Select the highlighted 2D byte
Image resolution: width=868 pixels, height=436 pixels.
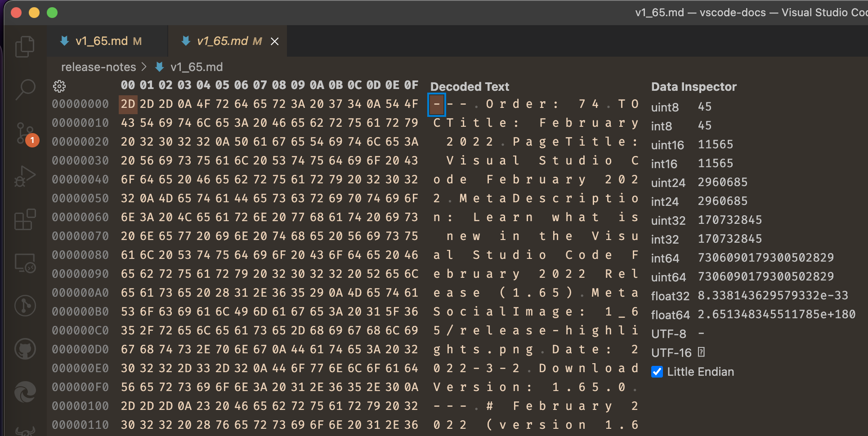click(x=128, y=104)
